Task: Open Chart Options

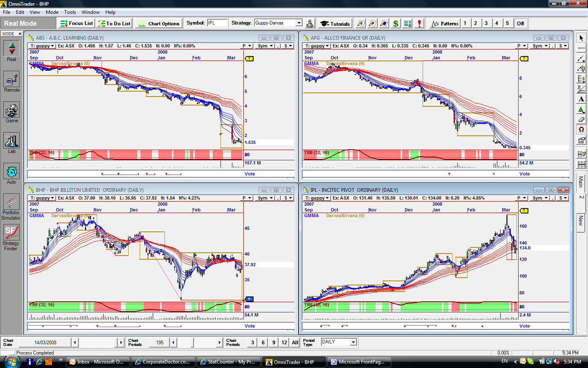Action: pos(158,23)
